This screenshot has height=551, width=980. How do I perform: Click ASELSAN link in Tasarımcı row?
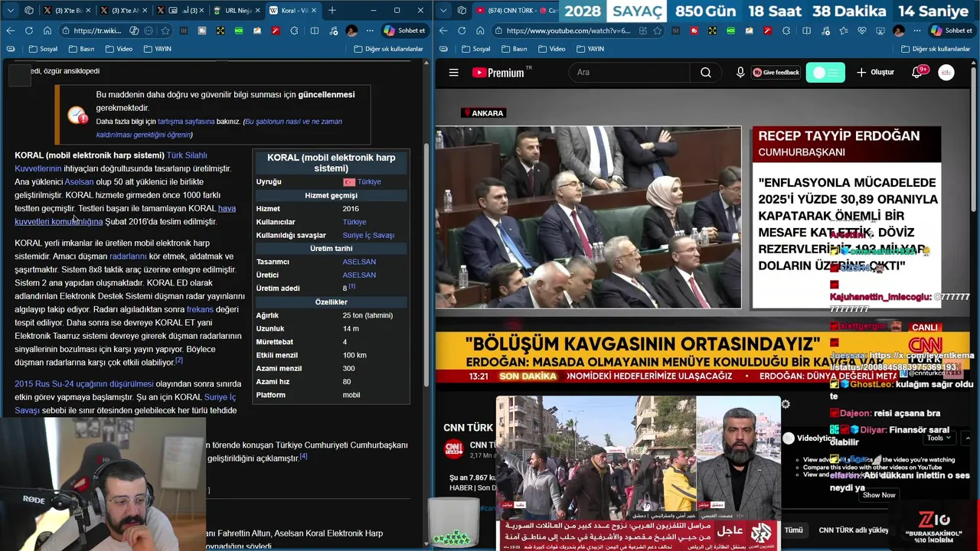(x=359, y=262)
